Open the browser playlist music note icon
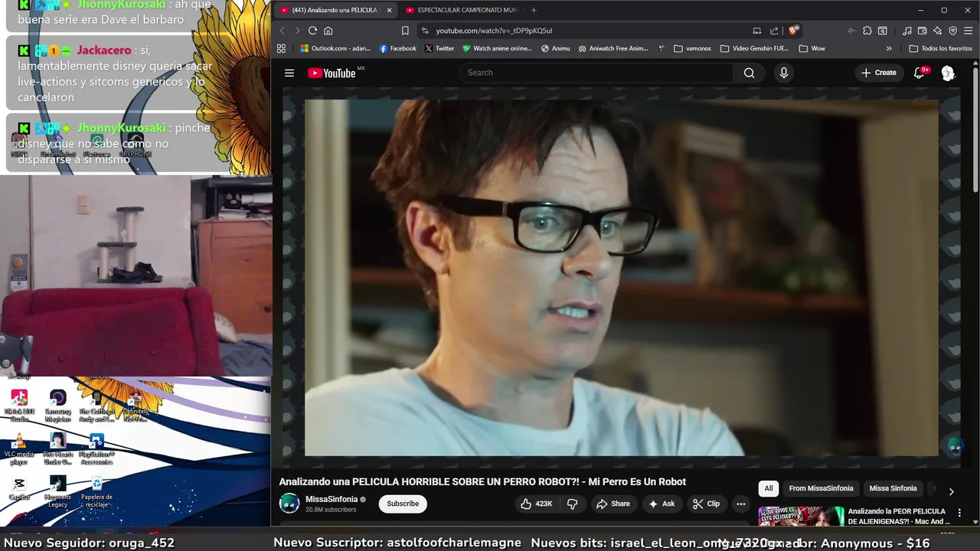 pyautogui.click(x=907, y=31)
